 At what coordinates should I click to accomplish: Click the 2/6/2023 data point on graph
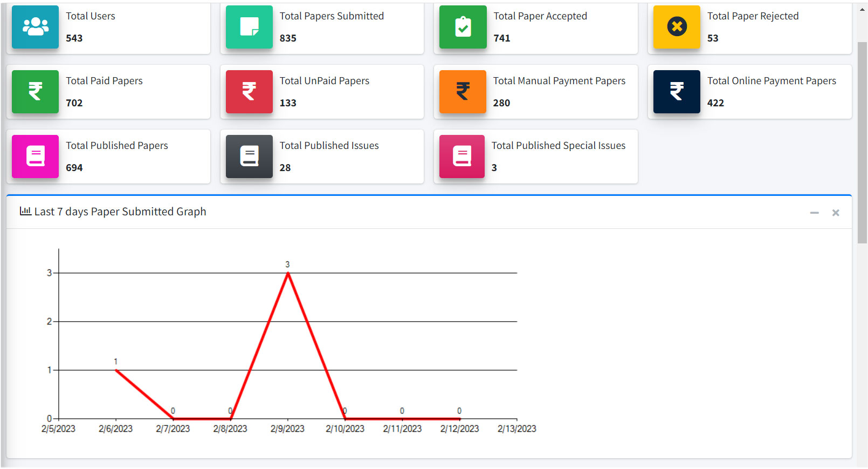[x=116, y=370]
